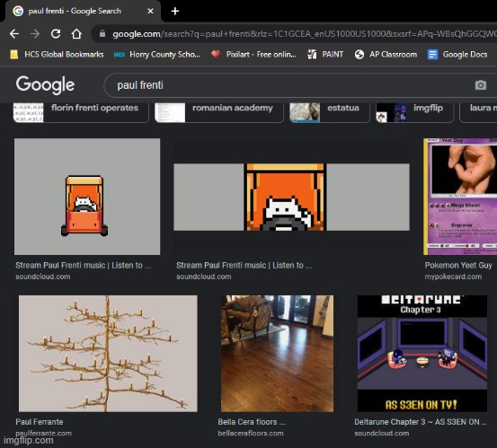Open AP Classroom bookmark

(386, 55)
